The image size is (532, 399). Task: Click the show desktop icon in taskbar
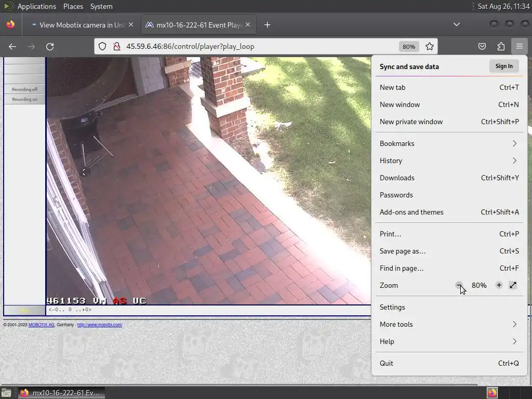[x=6, y=393]
